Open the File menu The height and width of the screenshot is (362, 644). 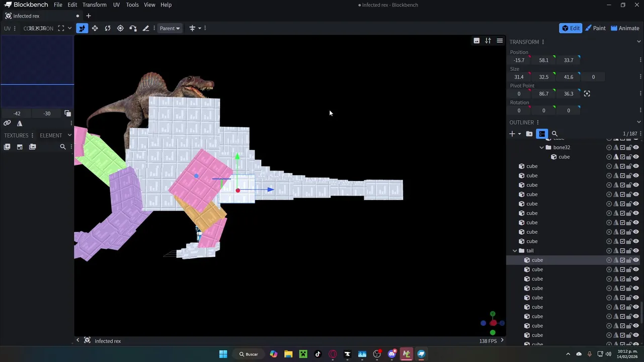click(x=58, y=5)
